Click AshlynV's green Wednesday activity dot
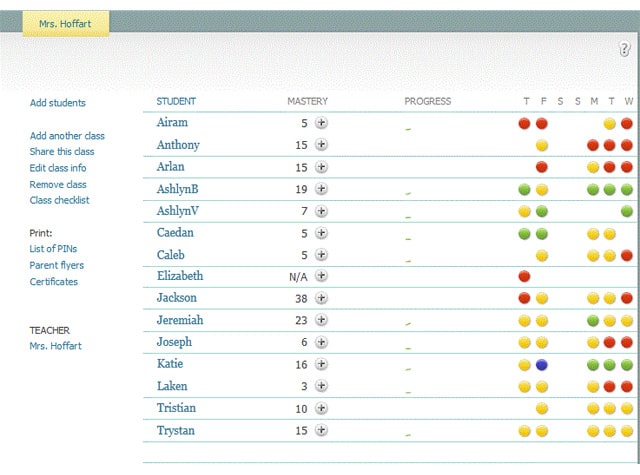This screenshot has width=640, height=475. point(627,211)
